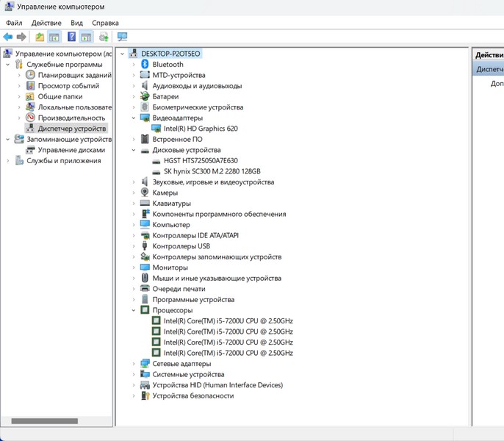Click the Камеры webcam icon
Screen dimensions: 504x441
pyautogui.click(x=145, y=193)
